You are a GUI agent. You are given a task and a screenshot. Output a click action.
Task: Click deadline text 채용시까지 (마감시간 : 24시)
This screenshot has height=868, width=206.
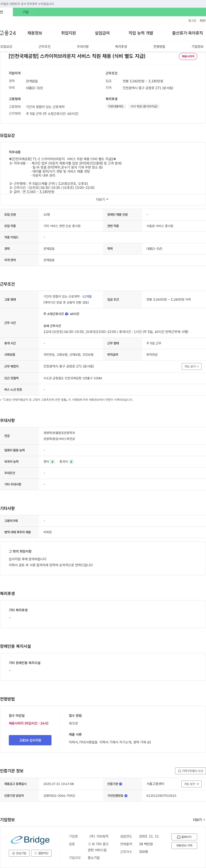[29, 723]
